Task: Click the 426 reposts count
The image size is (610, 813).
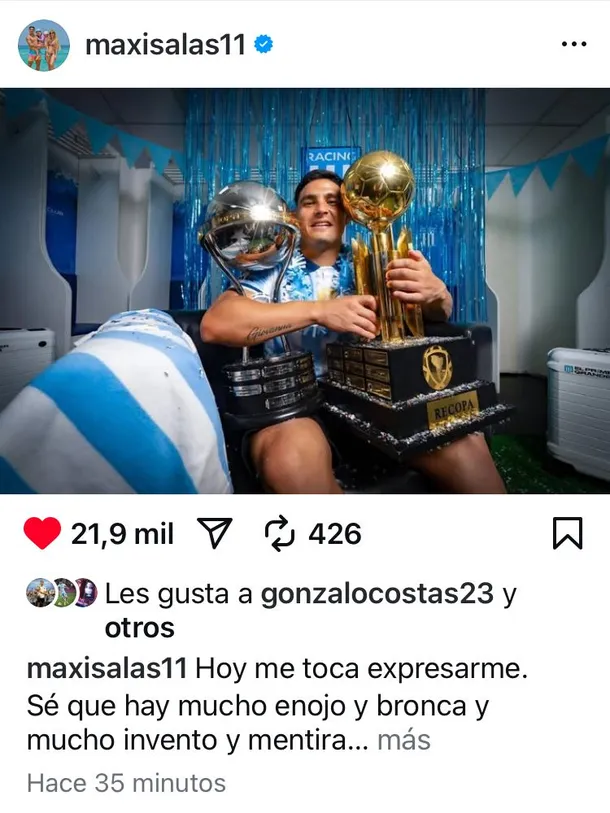Action: click(x=335, y=534)
